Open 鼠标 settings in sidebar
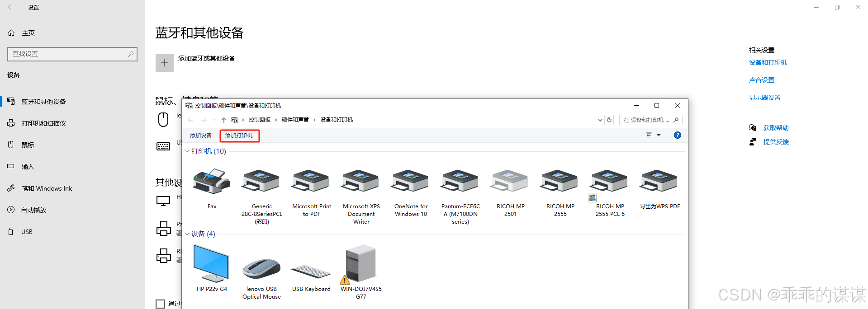Viewport: 868px width, 309px height. coord(72,145)
